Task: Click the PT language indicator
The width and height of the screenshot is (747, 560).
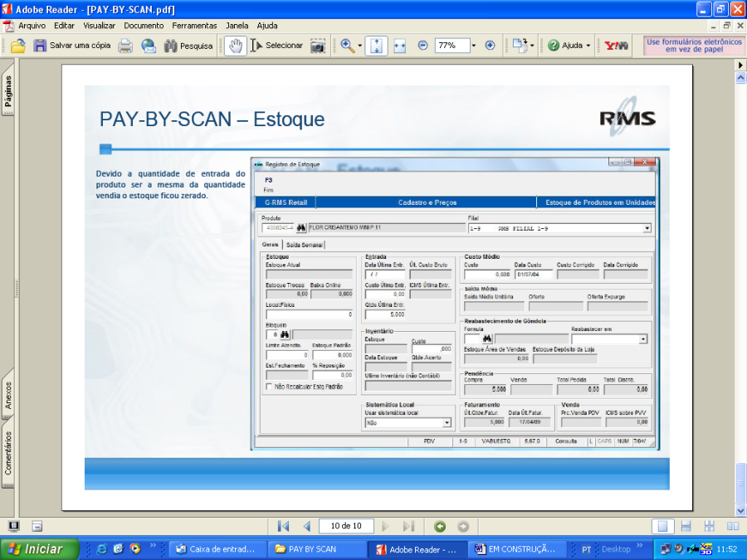Action: (587, 549)
